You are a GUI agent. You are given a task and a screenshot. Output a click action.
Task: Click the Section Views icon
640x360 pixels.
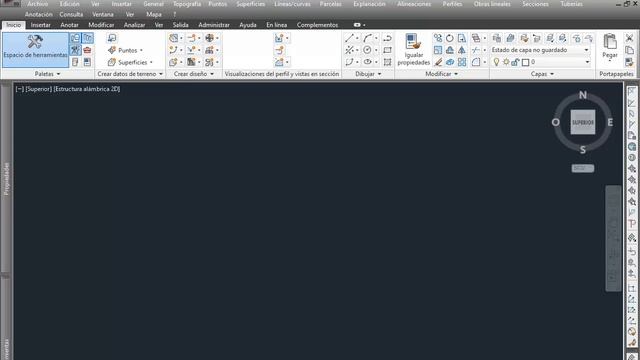pyautogui.click(x=279, y=62)
